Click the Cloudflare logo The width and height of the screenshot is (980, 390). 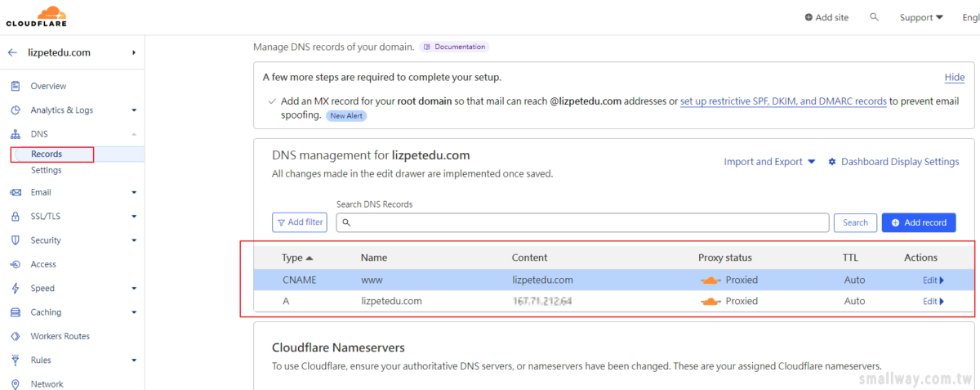point(37,16)
